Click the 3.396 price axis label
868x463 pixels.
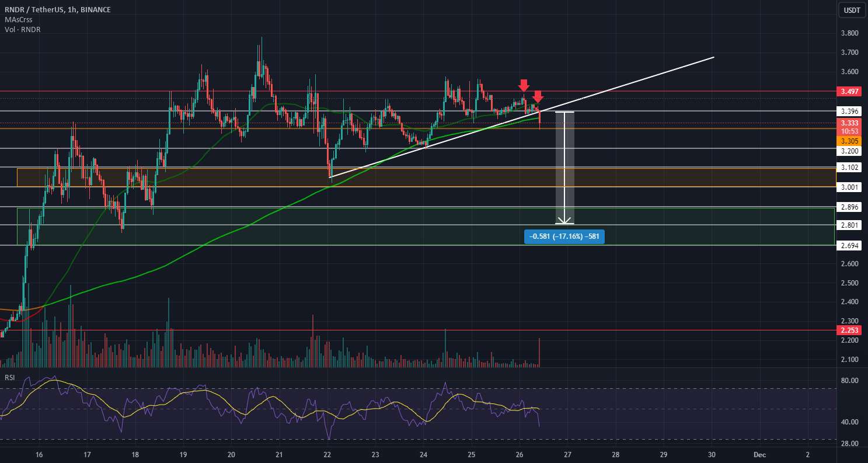(x=849, y=111)
